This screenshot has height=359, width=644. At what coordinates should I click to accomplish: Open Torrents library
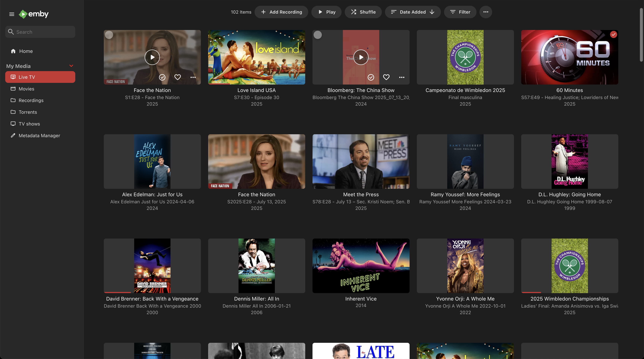pos(40,112)
